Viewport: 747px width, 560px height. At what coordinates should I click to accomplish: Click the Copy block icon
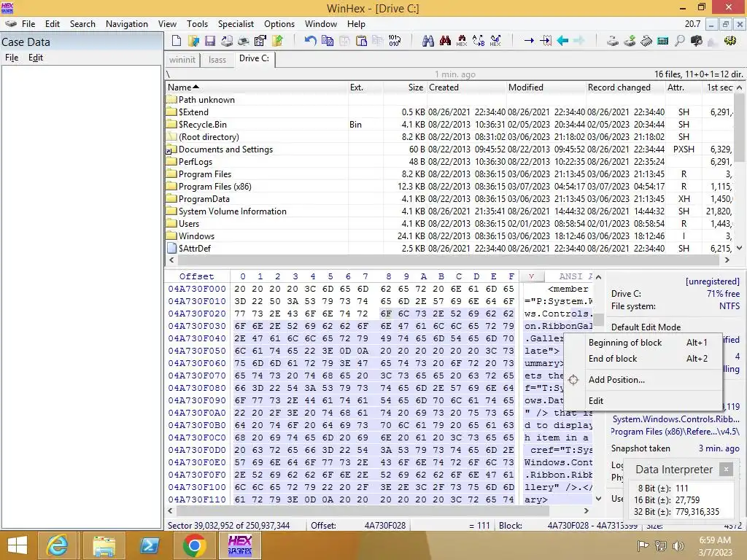pyautogui.click(x=328, y=41)
